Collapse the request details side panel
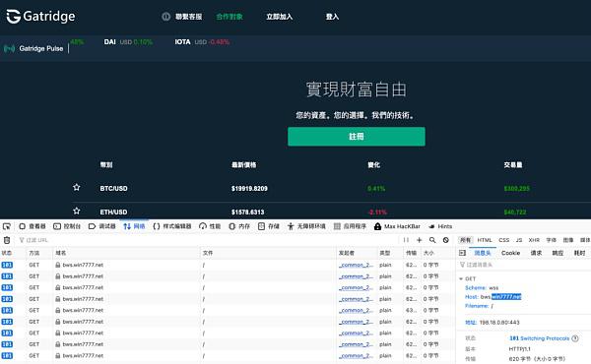Image resolution: width=591 pixels, height=364 pixels. point(463,253)
